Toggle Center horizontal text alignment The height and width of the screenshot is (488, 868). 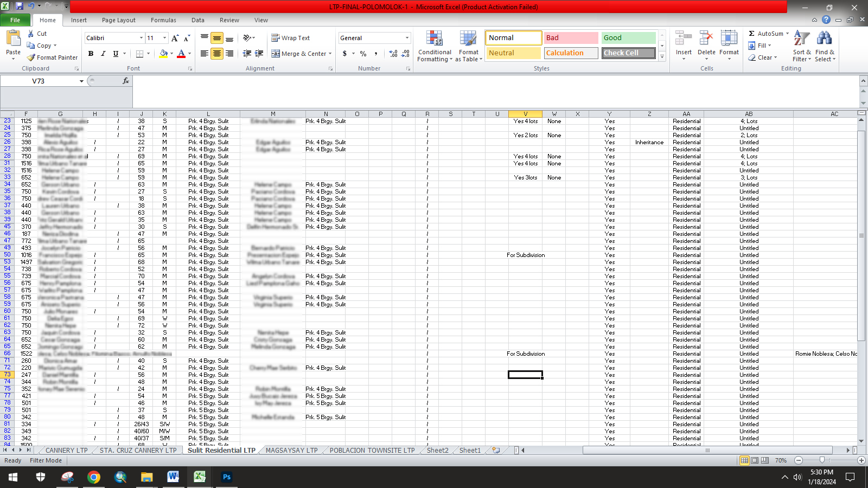(216, 54)
